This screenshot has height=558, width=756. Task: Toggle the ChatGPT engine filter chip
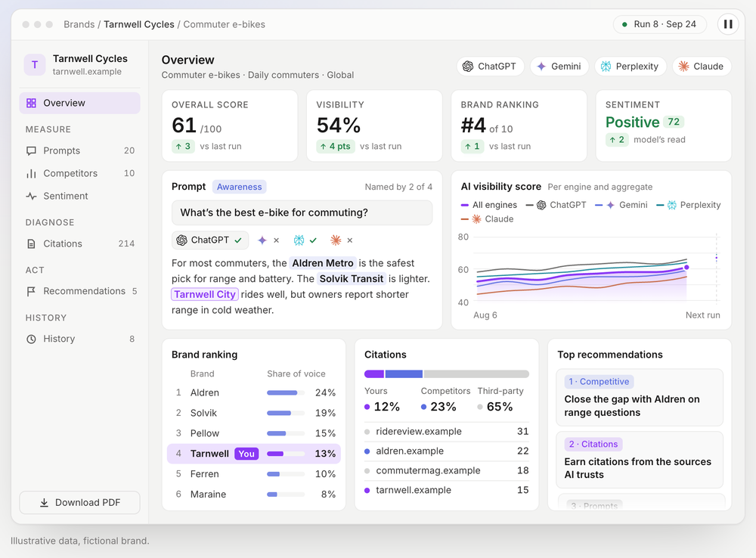(x=490, y=67)
